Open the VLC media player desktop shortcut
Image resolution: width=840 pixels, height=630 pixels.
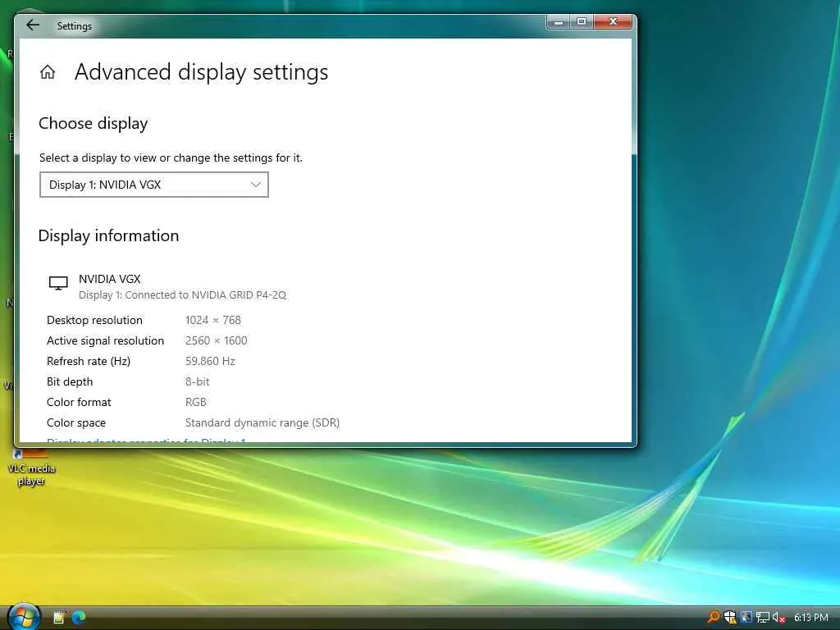pos(31,468)
